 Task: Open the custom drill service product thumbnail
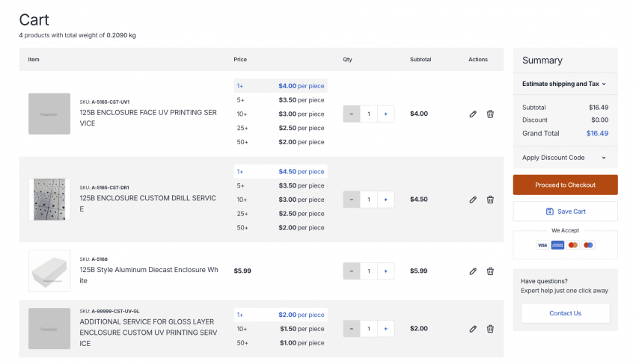click(x=49, y=199)
